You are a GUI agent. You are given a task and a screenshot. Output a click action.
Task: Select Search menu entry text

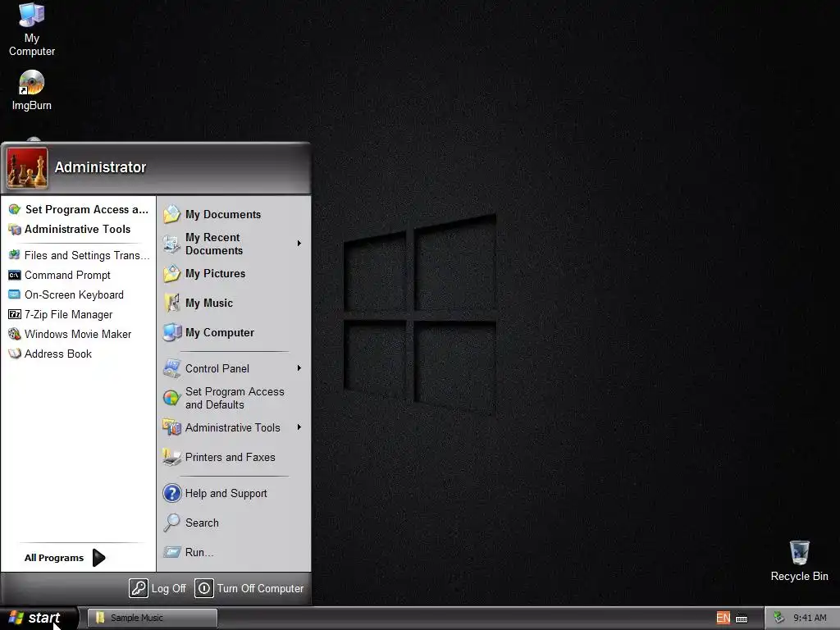tap(202, 523)
